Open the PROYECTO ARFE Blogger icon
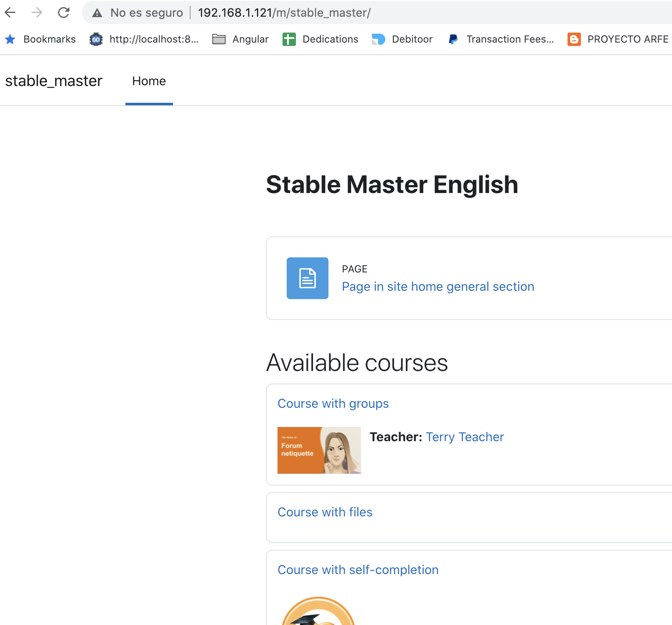The height and width of the screenshot is (625, 672). point(574,39)
